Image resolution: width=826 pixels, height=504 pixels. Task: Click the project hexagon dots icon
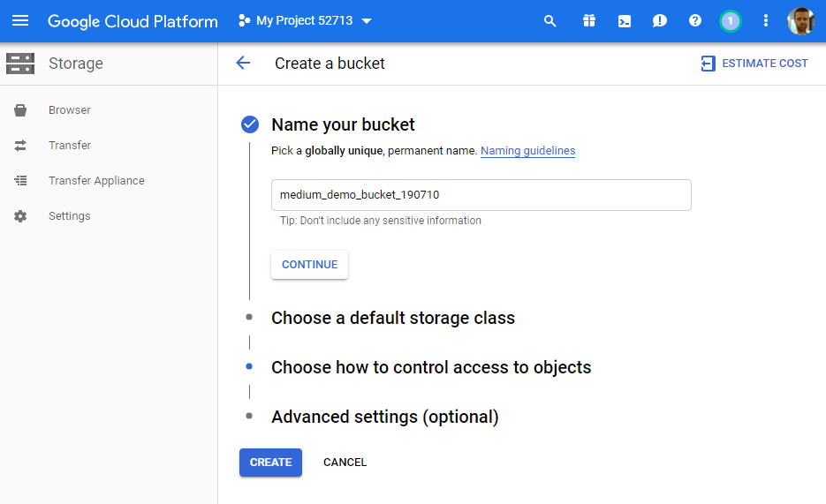pos(244,20)
